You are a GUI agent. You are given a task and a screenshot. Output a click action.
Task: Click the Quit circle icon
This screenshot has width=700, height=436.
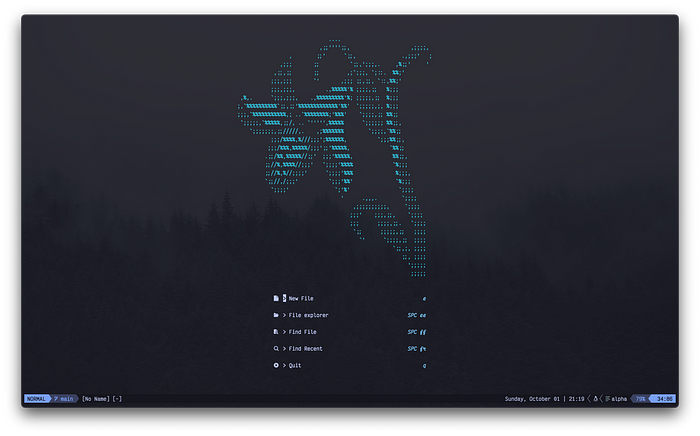pos(276,365)
